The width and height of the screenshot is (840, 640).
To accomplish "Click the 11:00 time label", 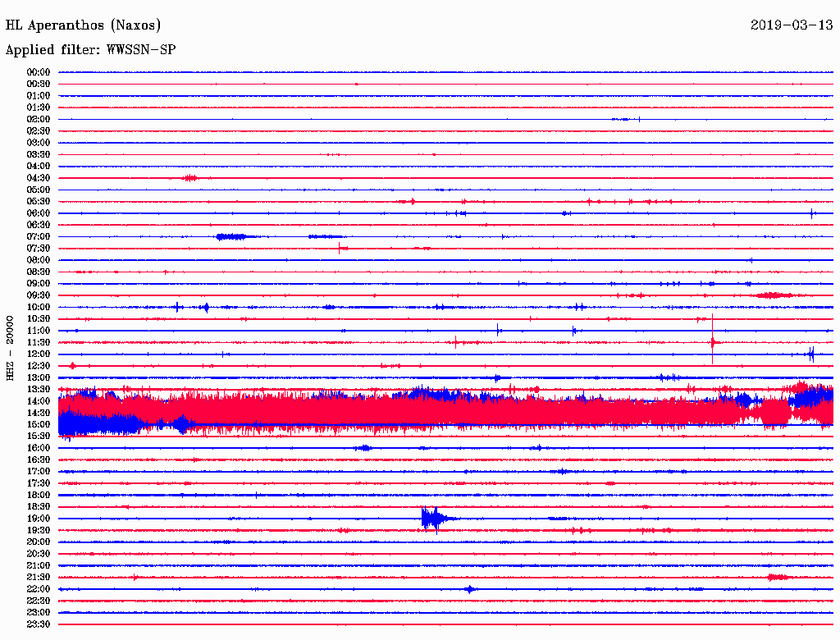I will pos(39,331).
